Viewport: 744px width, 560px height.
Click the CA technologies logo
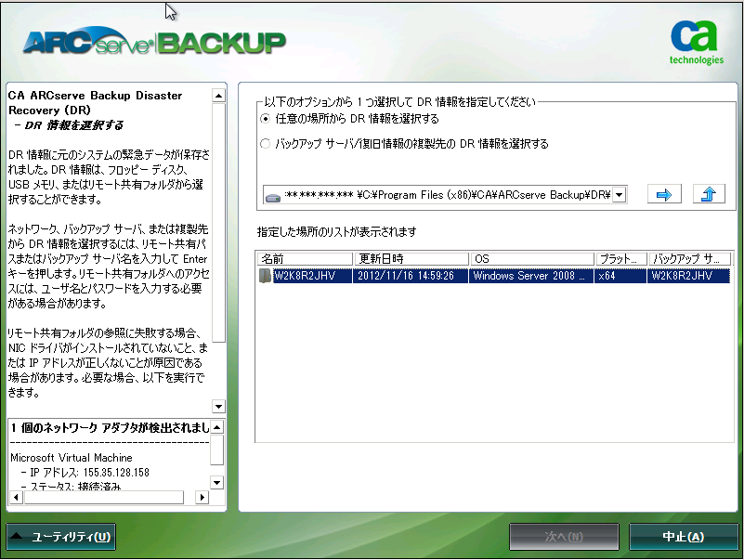pos(695,42)
